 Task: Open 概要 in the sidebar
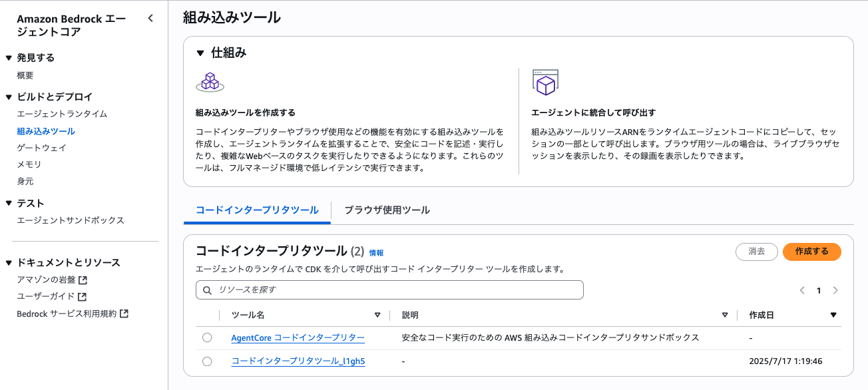tap(25, 75)
